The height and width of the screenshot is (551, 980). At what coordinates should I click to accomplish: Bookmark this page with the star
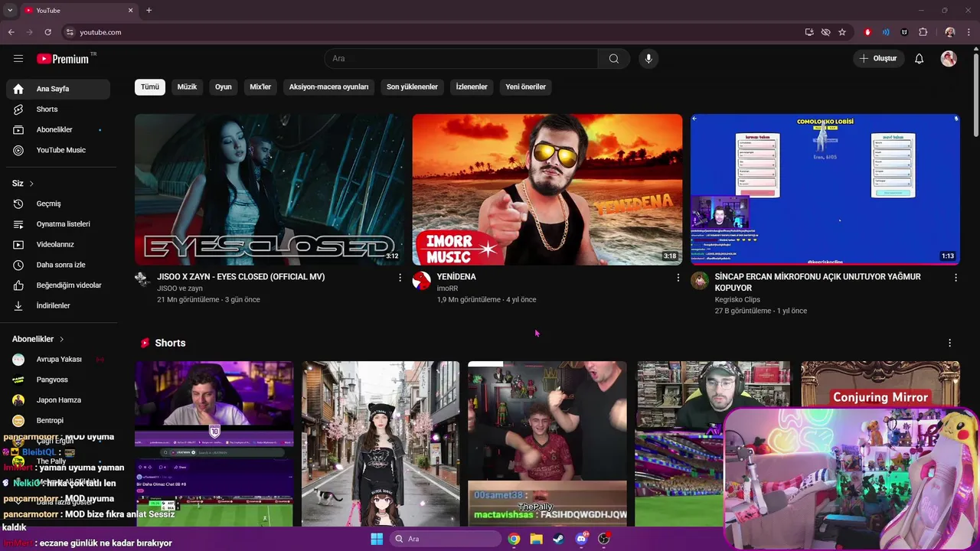click(842, 32)
